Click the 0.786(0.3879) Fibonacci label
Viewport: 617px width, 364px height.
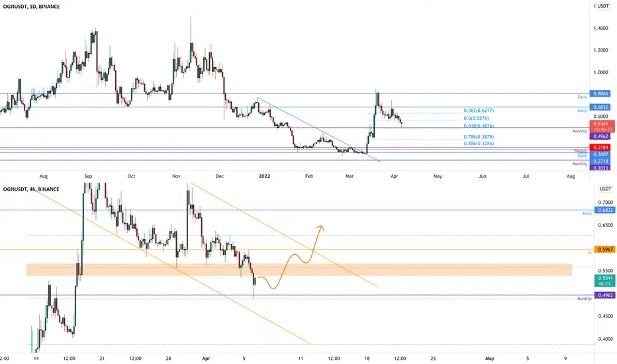pyautogui.click(x=479, y=137)
